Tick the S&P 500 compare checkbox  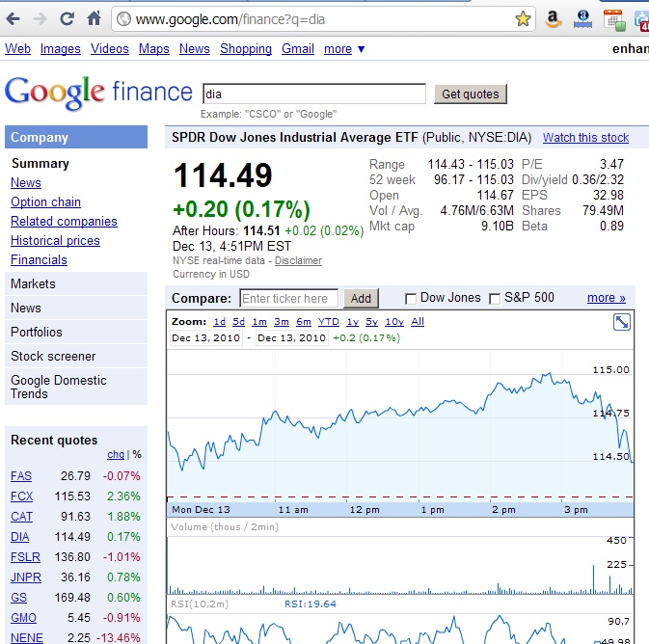pyautogui.click(x=495, y=299)
